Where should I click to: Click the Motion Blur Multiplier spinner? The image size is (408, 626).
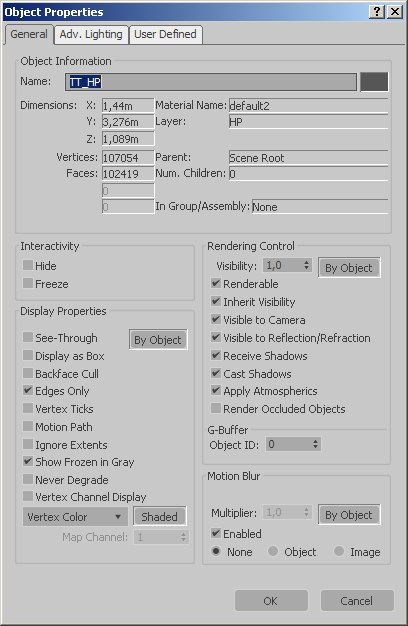coord(307,512)
